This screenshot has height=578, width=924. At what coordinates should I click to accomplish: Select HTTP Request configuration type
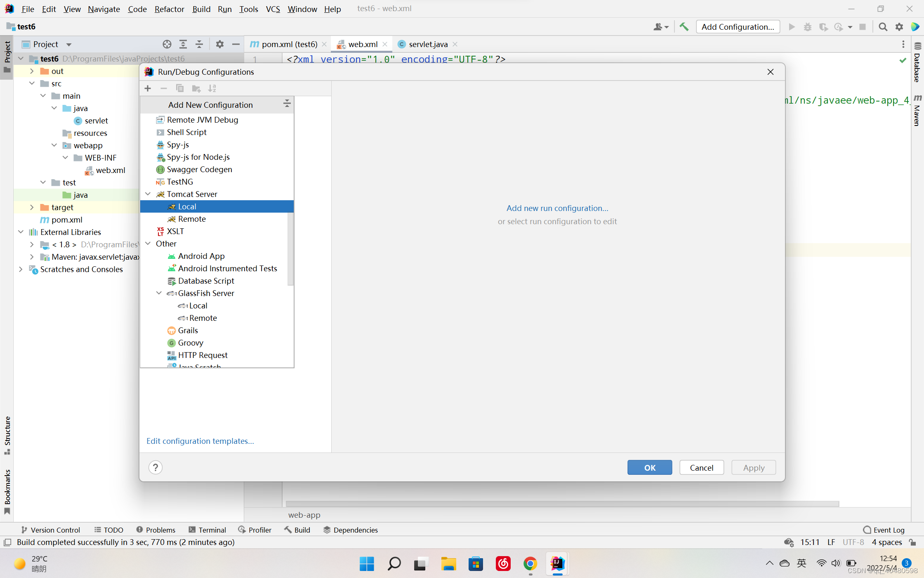coord(217,355)
